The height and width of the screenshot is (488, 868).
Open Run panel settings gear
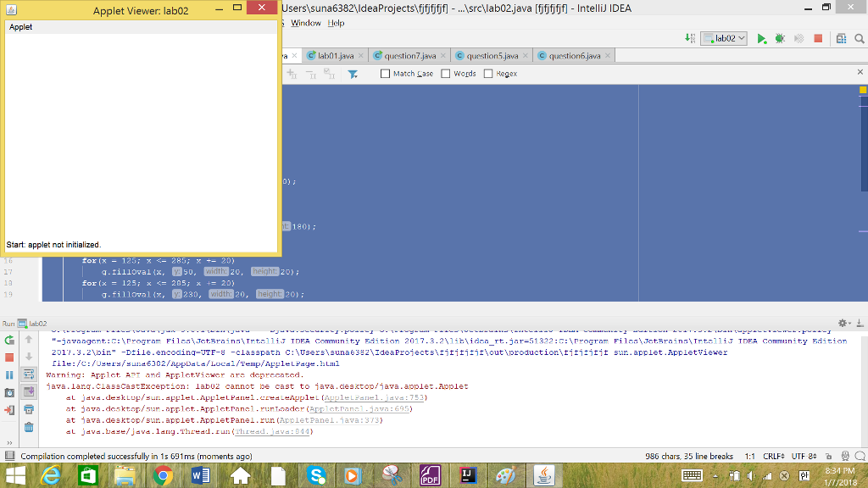point(843,323)
